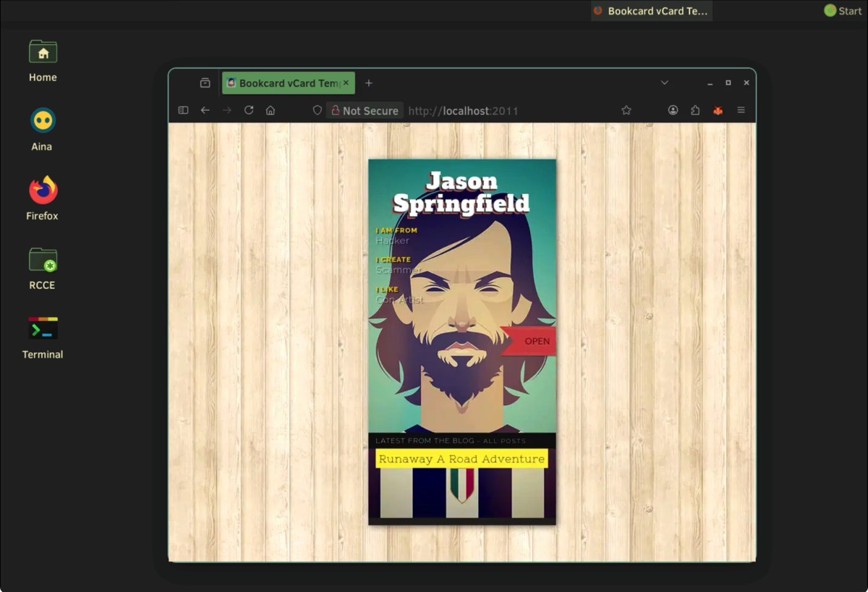The image size is (868, 592).
Task: Open the Firefox View recent browsing button
Action: (205, 83)
